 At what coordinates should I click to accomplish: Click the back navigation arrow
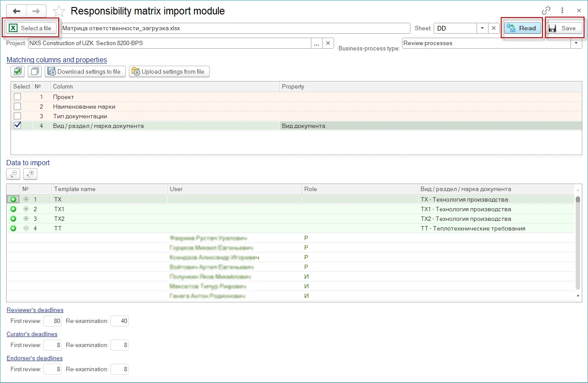[x=16, y=11]
